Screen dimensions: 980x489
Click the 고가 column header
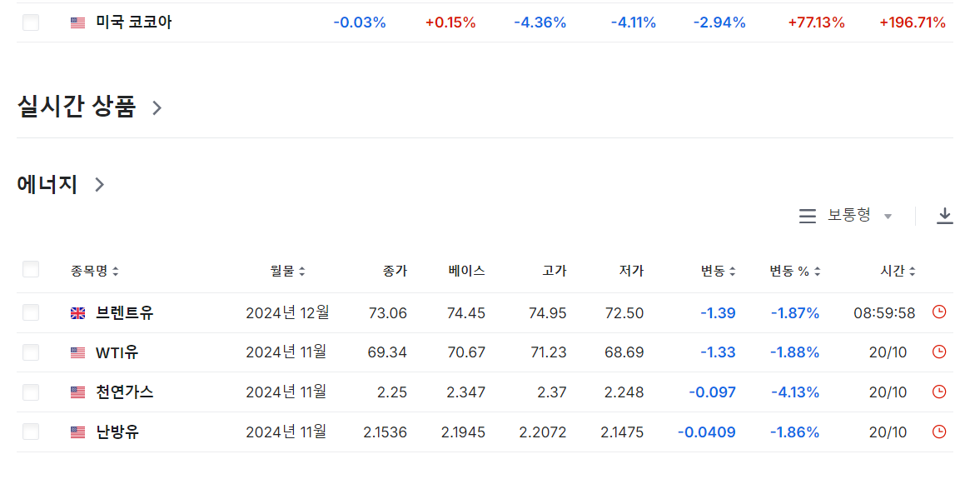[x=555, y=271]
